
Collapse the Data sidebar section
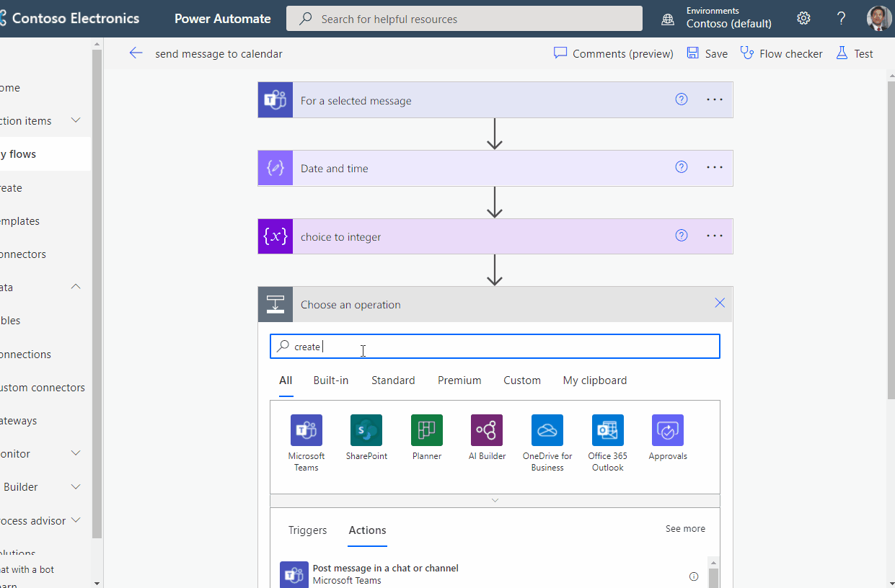[76, 287]
